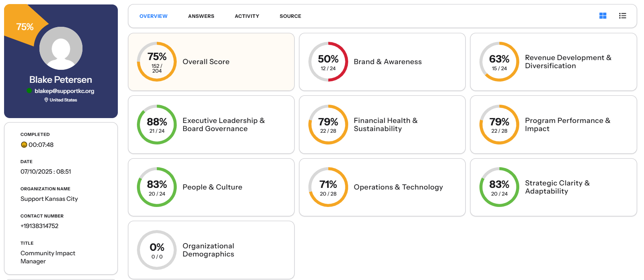Open the Organizational Demographics card
Screen dimensions: 644x280
[x=211, y=250]
